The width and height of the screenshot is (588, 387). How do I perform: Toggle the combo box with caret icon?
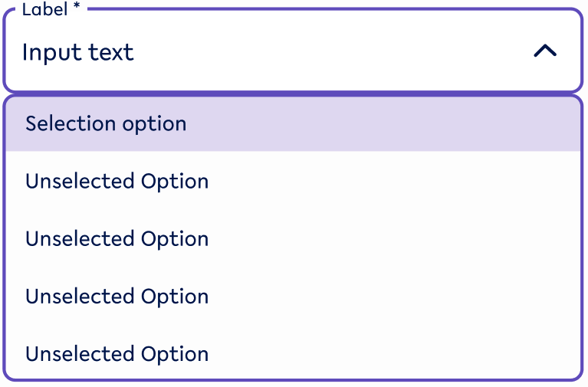click(x=545, y=51)
